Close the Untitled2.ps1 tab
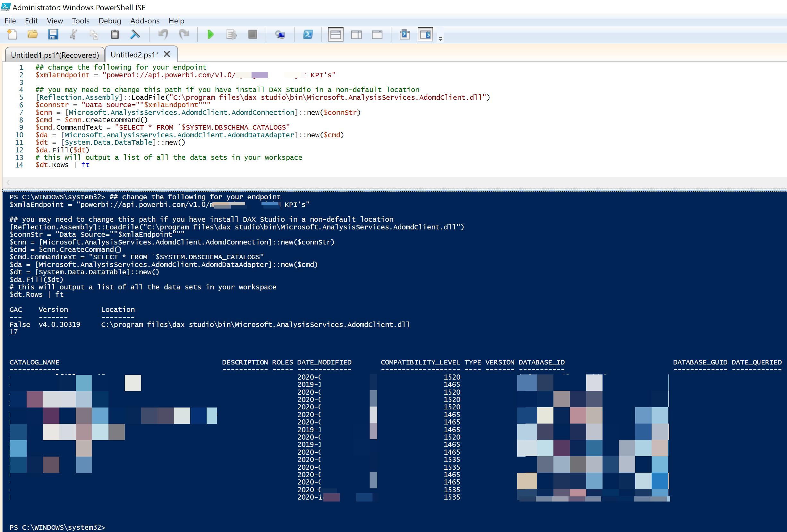The width and height of the screenshot is (787, 532). pos(167,54)
